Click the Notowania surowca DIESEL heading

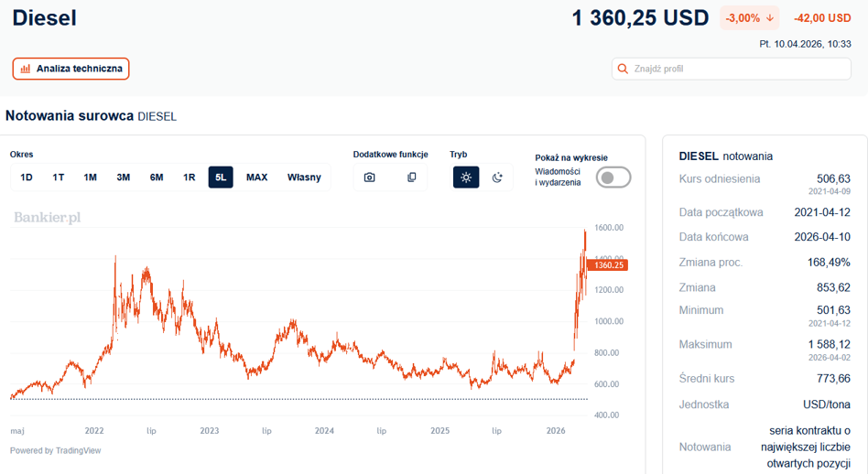[x=91, y=115]
